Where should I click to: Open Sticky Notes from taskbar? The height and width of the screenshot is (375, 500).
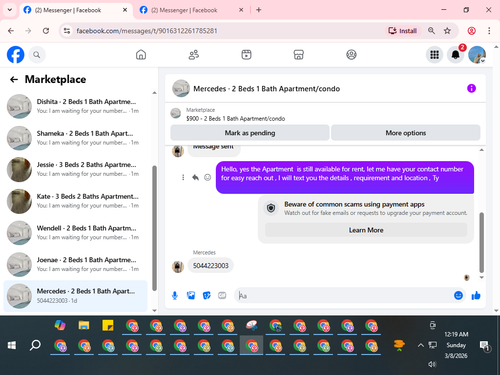coord(108,325)
